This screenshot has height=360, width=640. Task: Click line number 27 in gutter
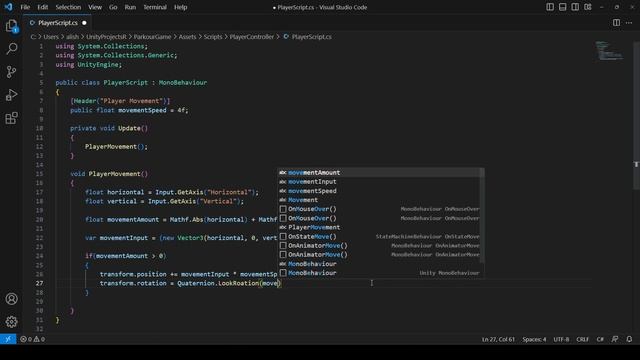(39, 283)
